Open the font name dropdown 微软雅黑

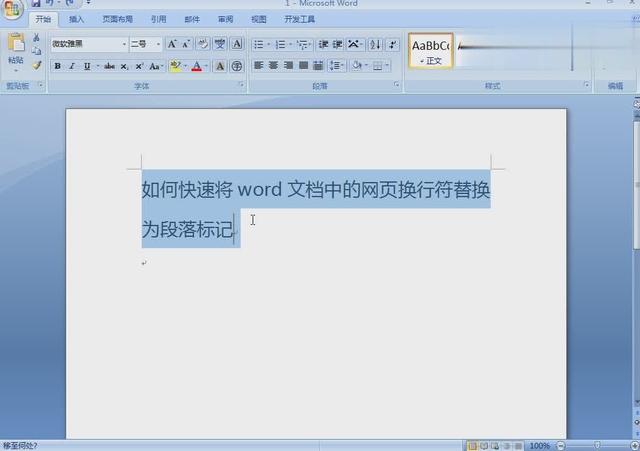click(124, 44)
